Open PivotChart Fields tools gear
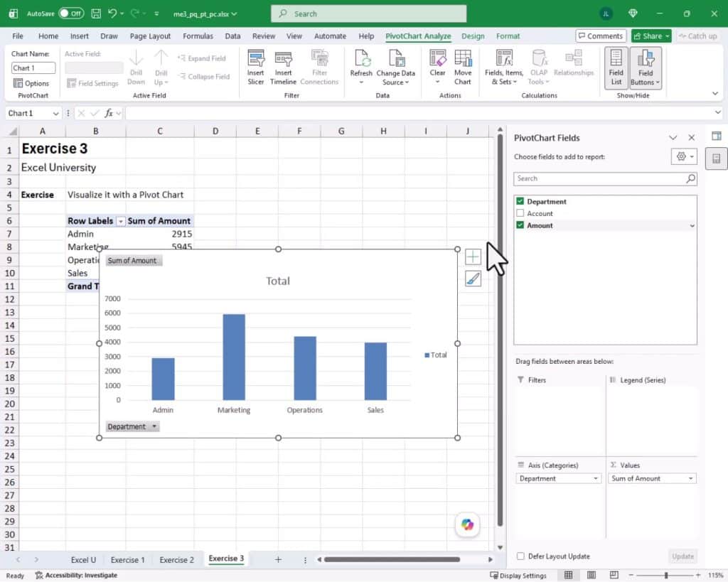This screenshot has height=582, width=728. click(x=684, y=157)
